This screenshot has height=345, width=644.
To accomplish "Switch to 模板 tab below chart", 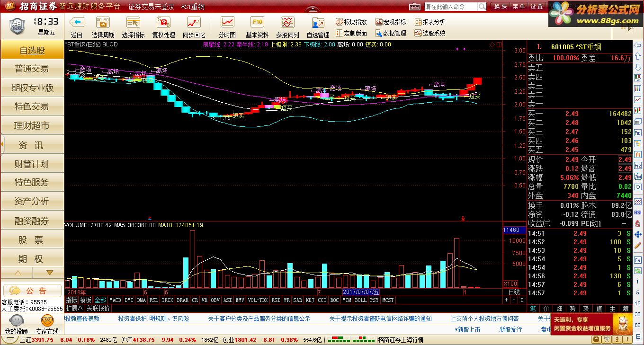I will pyautogui.click(x=86, y=300).
